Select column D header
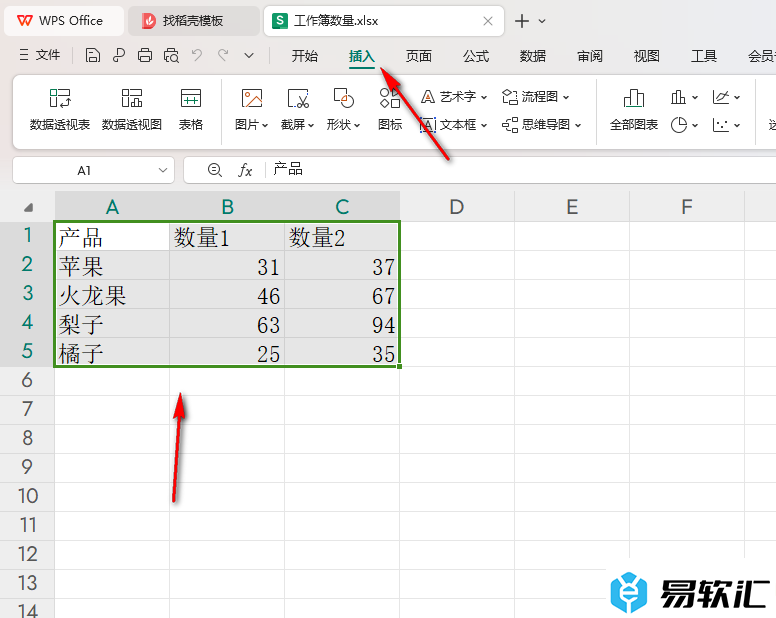Viewport: 776px width, 618px height. 457,206
